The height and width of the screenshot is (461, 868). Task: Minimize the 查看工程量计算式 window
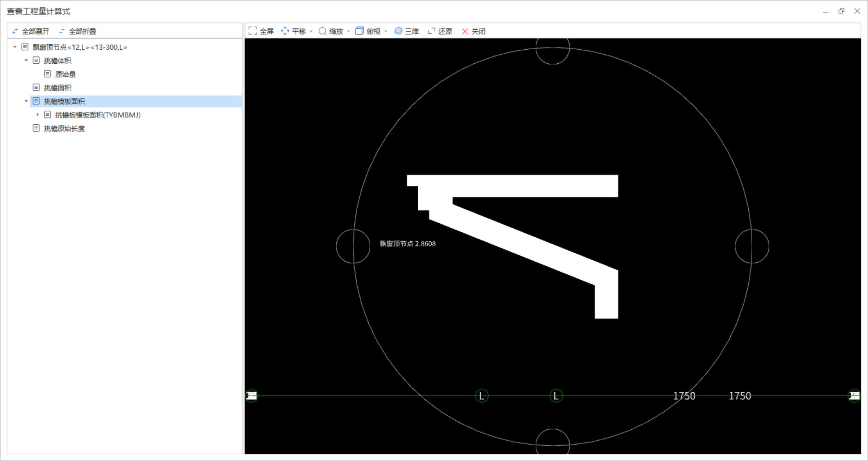point(826,11)
